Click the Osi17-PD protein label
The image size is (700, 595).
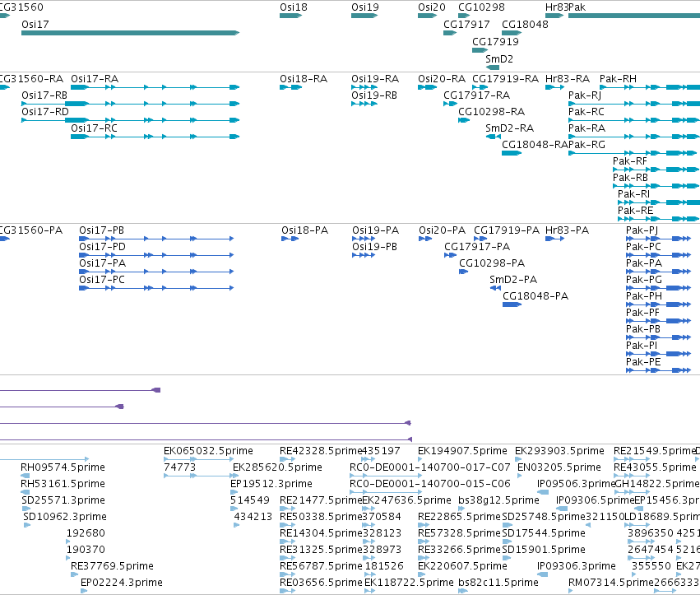102,247
